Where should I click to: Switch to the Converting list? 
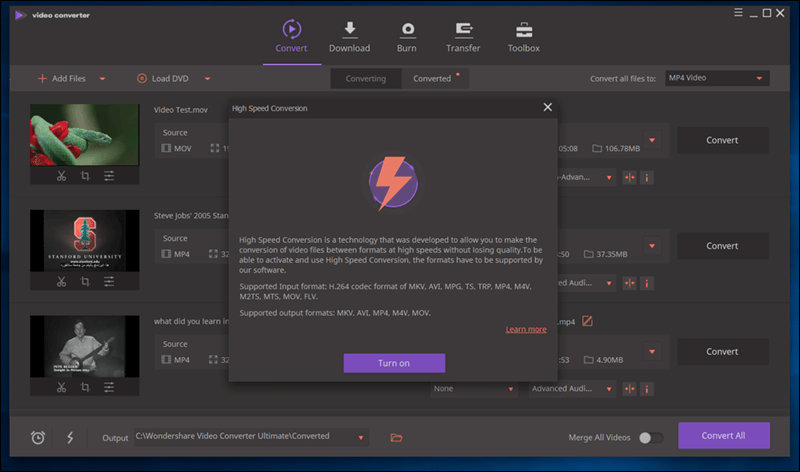(x=366, y=79)
